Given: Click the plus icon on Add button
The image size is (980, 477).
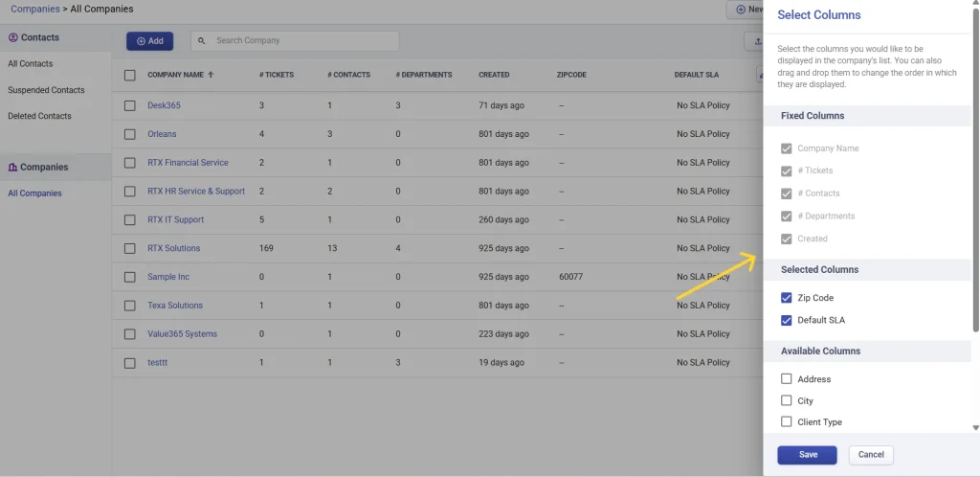Looking at the screenshot, I should tap(141, 41).
